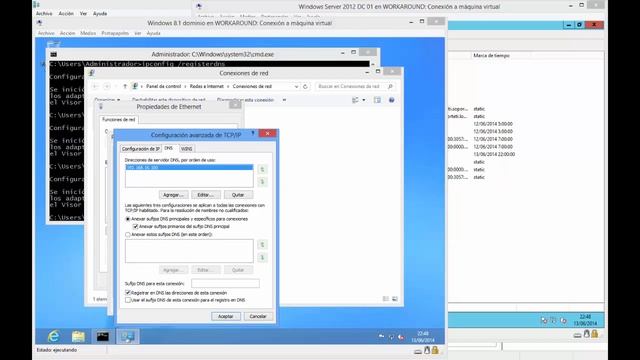
Task: Click Quitar under DNS server addresses
Action: click(x=238, y=195)
